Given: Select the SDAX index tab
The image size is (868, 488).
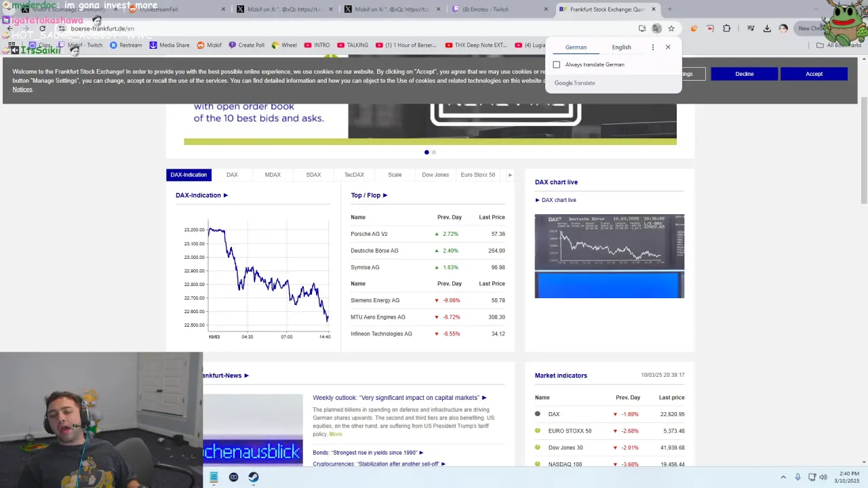Looking at the screenshot, I should coord(313,175).
